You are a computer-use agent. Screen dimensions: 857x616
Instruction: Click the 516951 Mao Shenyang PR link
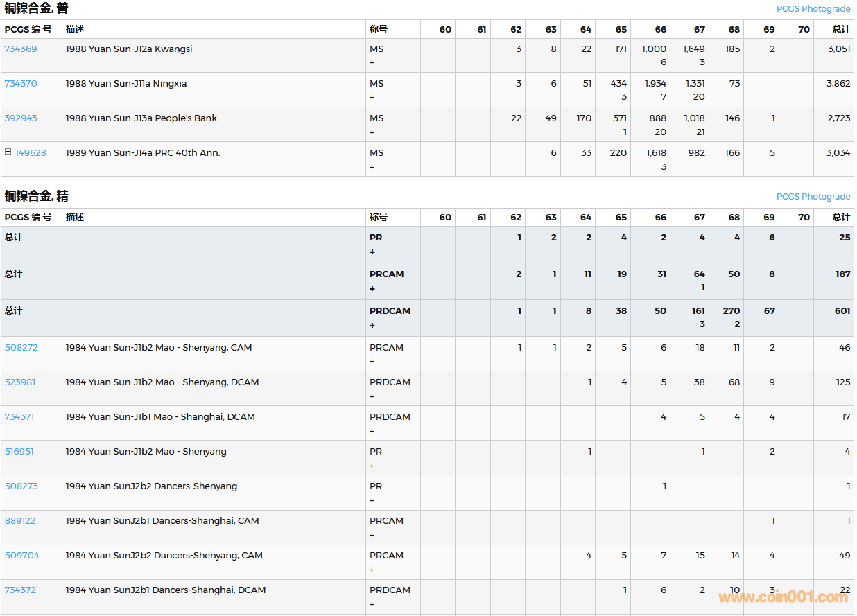pyautogui.click(x=19, y=452)
